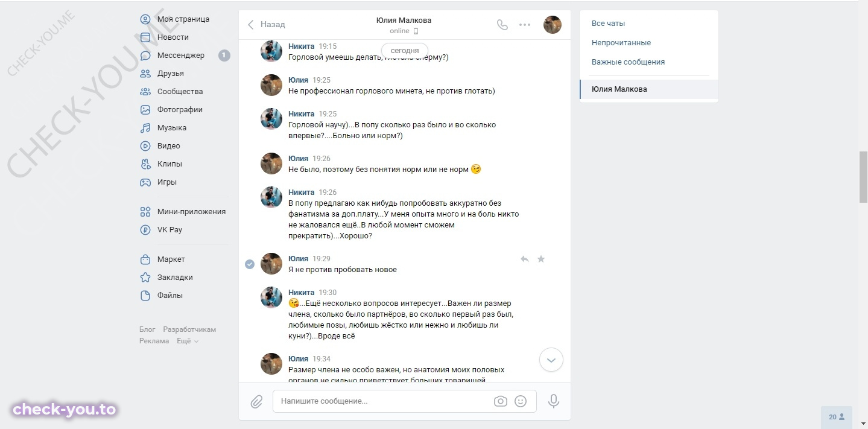Jump to latest messages round arrow button
Image resolution: width=868 pixels, height=429 pixels.
pyautogui.click(x=551, y=360)
